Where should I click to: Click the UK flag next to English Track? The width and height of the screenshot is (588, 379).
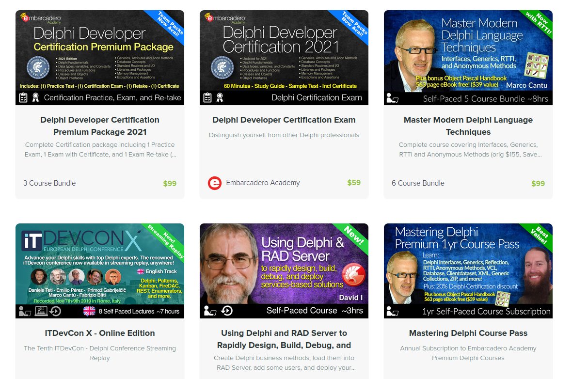(x=141, y=271)
